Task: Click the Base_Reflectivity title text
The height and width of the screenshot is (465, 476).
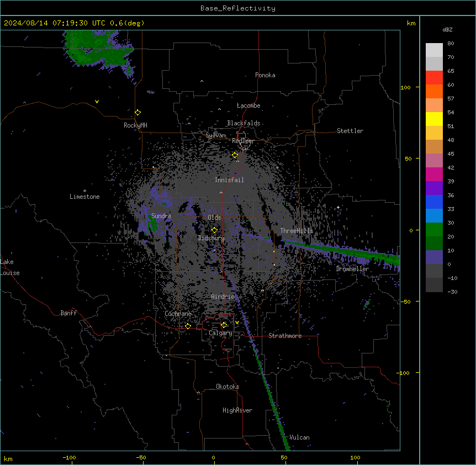Action: pyautogui.click(x=238, y=8)
